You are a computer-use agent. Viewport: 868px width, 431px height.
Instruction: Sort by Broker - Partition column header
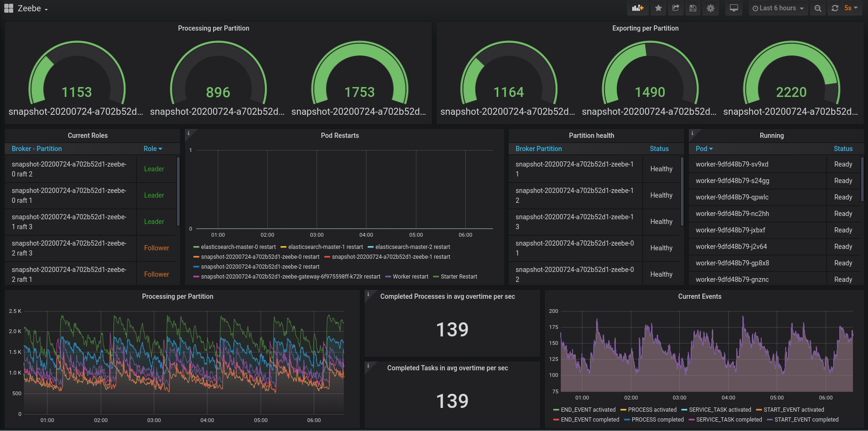[37, 149]
